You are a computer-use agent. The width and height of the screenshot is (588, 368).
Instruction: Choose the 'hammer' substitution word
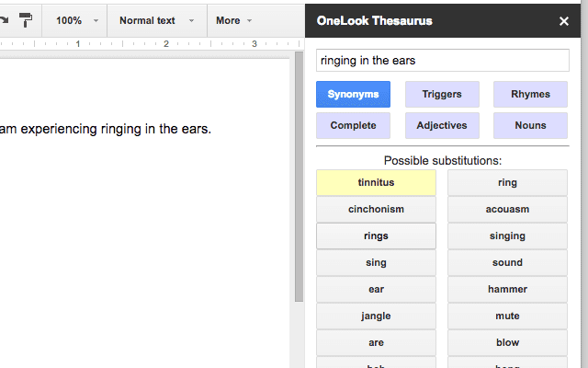click(507, 289)
